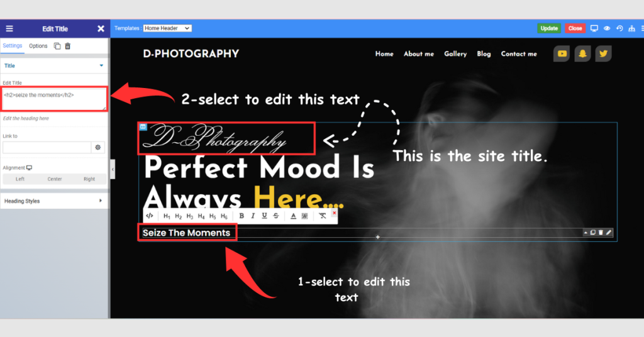The image size is (644, 337).
Task: Open link settings gear icon
Action: click(x=97, y=147)
